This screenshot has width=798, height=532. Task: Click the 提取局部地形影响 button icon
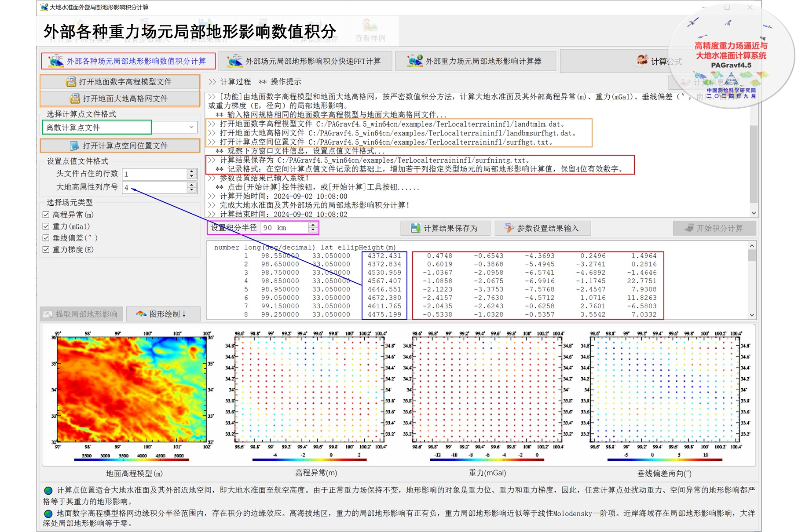(48, 314)
